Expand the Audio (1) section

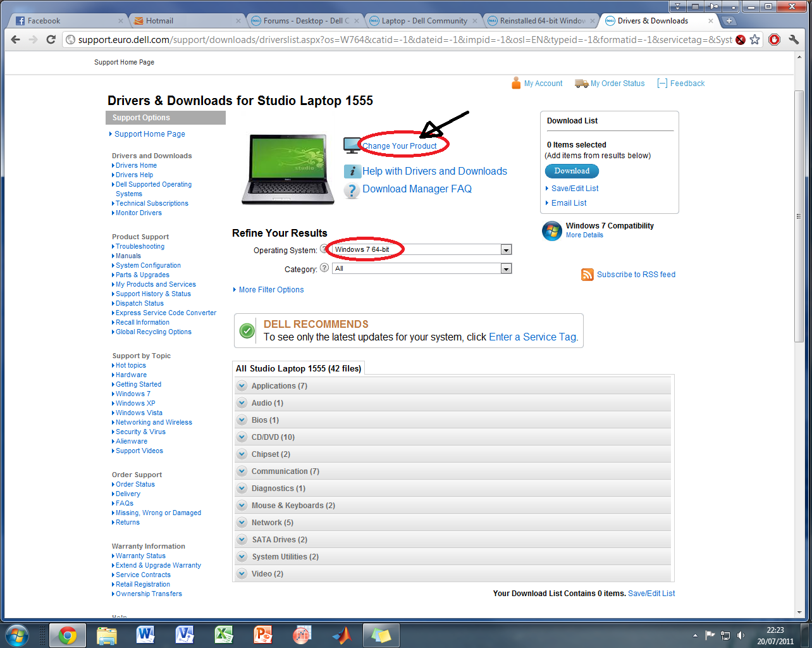(x=452, y=403)
